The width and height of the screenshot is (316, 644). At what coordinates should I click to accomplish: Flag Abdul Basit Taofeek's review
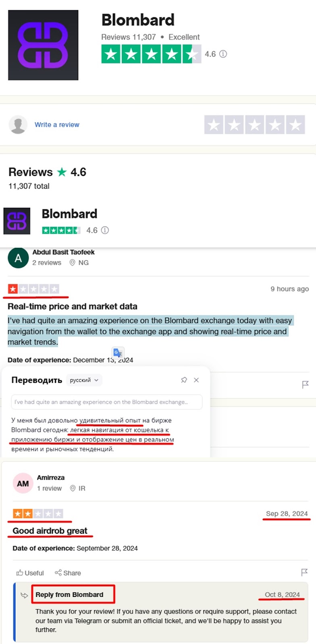[x=305, y=385]
